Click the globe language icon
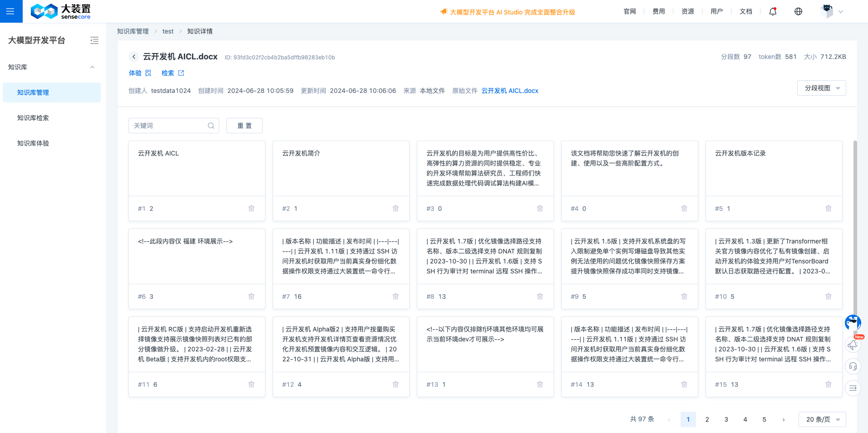The width and height of the screenshot is (868, 433). pyautogui.click(x=798, y=11)
